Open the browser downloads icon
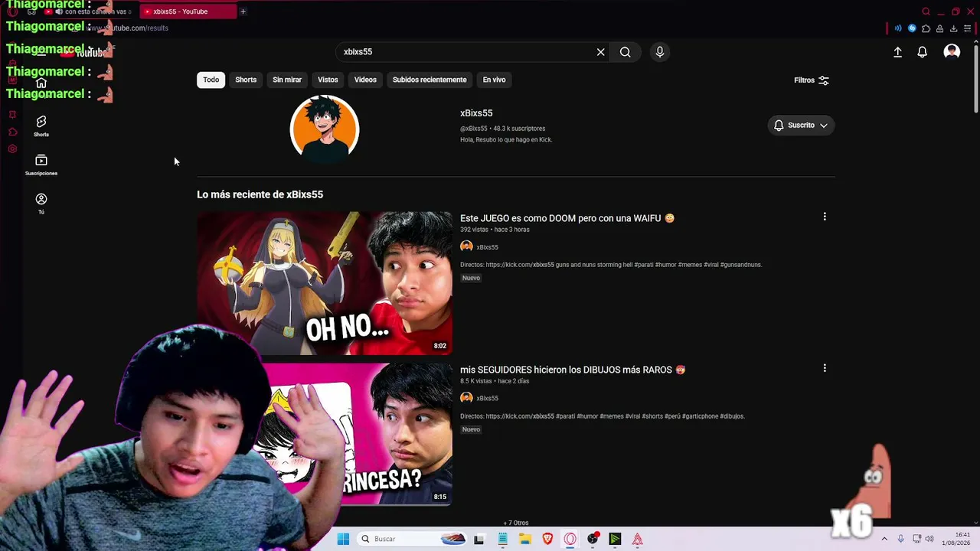Image resolution: width=980 pixels, height=551 pixels. [x=953, y=28]
